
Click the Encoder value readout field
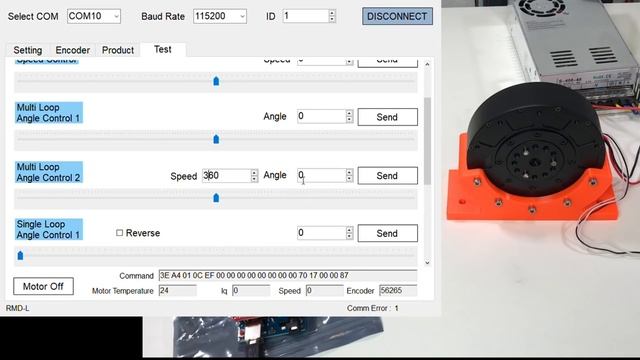coord(398,291)
